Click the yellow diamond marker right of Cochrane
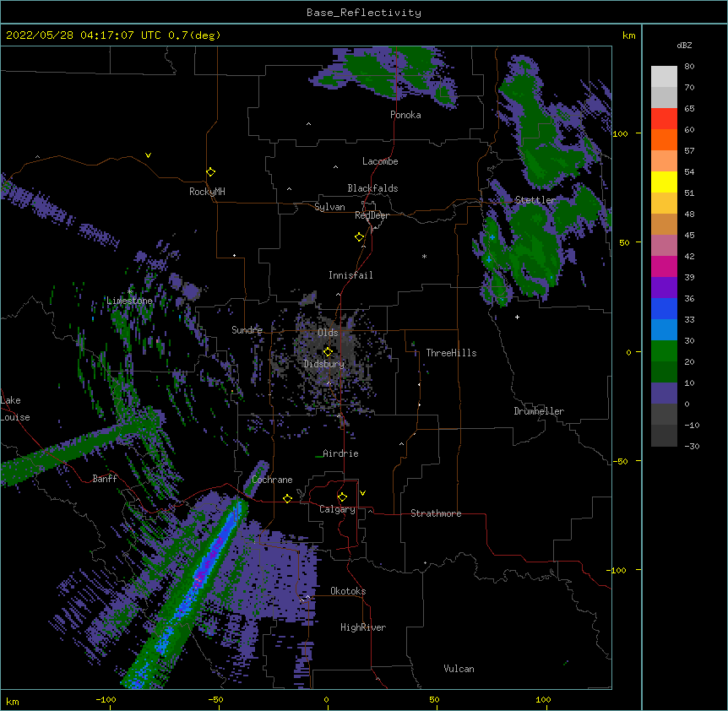728x711 pixels. click(x=287, y=498)
